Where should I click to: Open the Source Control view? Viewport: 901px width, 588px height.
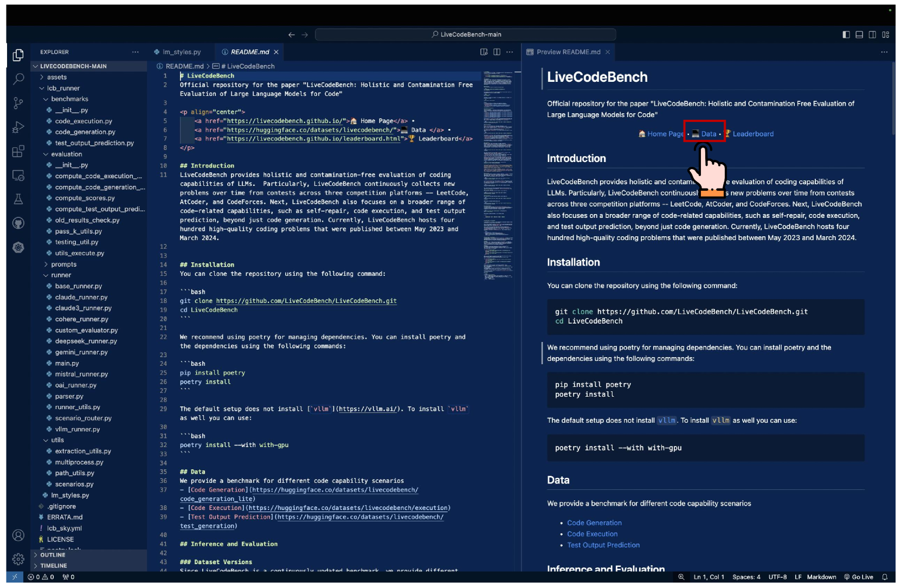(x=18, y=103)
